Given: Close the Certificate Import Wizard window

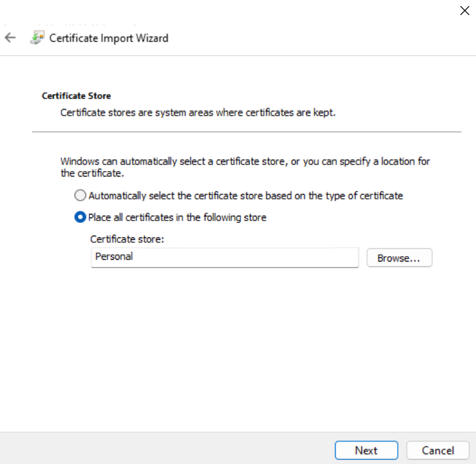Looking at the screenshot, I should pyautogui.click(x=464, y=11).
